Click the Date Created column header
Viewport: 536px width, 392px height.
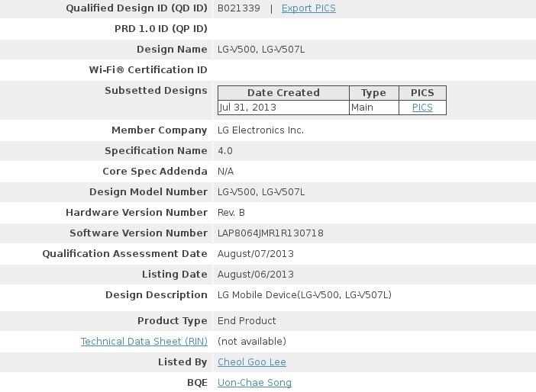point(283,93)
